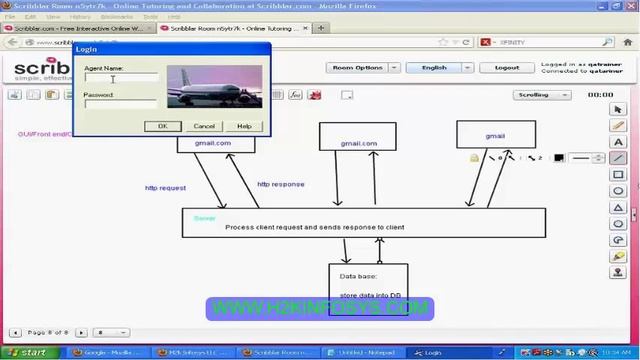Click the Firefox home button
The image size is (640, 360).
627,42
